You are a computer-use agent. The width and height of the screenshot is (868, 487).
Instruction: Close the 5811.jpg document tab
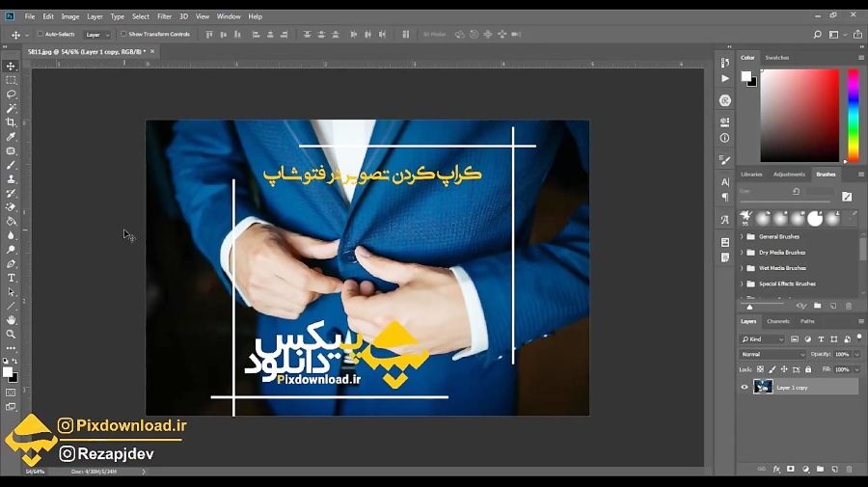tap(152, 51)
